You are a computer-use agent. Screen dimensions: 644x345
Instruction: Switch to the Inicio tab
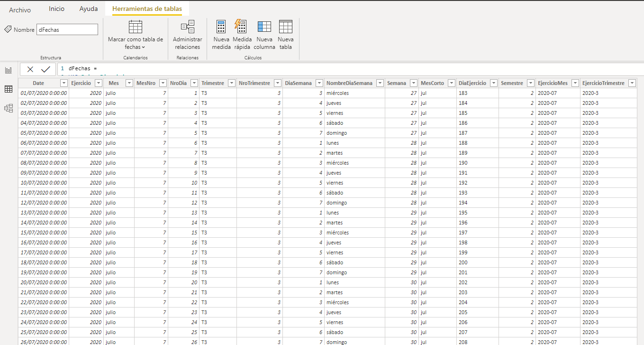tap(56, 9)
